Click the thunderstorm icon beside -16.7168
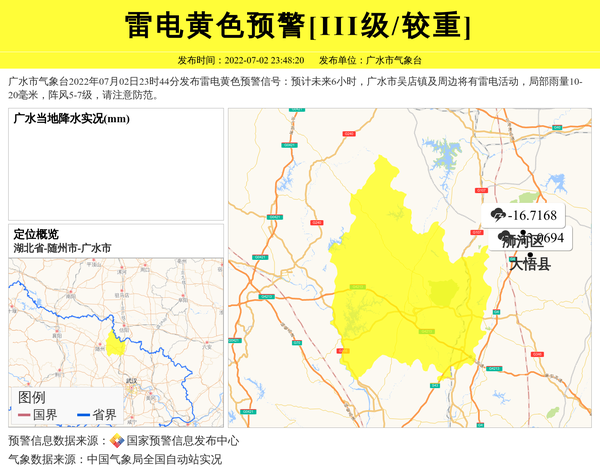Image resolution: width=600 pixels, height=471 pixels. click(497, 215)
